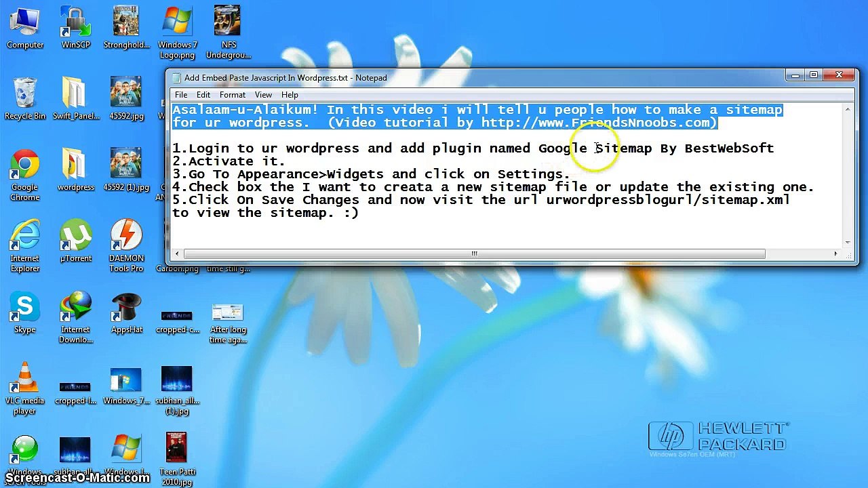Viewport: 868px width, 488px height.
Task: Select the 45592 (1).jpg image file
Action: pyautogui.click(x=126, y=169)
